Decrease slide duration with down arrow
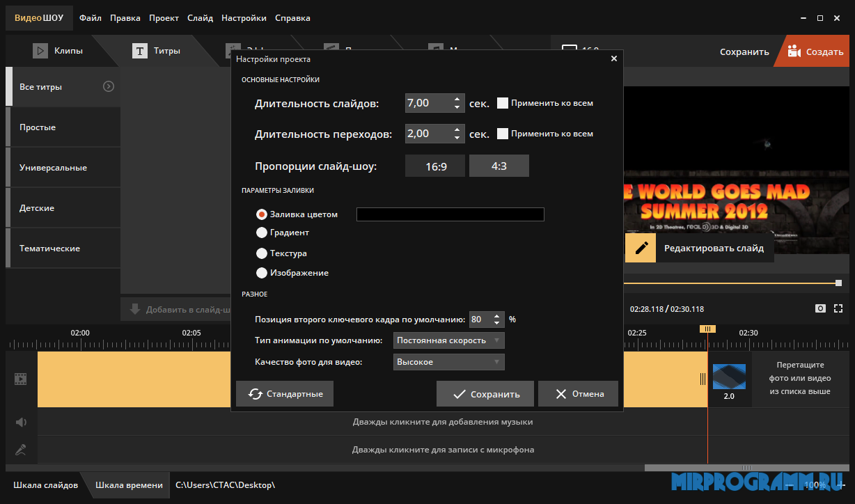Image resolution: width=855 pixels, height=504 pixels. 457,107
